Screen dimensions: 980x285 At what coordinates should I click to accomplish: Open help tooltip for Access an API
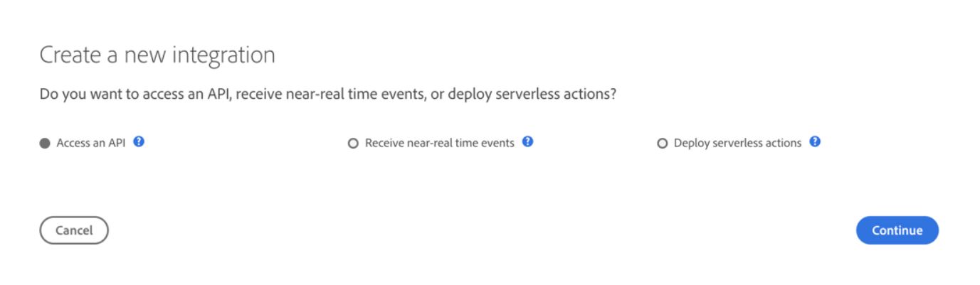pos(139,142)
